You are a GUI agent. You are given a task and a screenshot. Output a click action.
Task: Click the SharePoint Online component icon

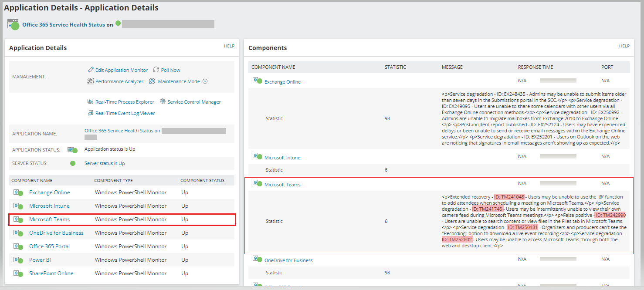tap(18, 273)
